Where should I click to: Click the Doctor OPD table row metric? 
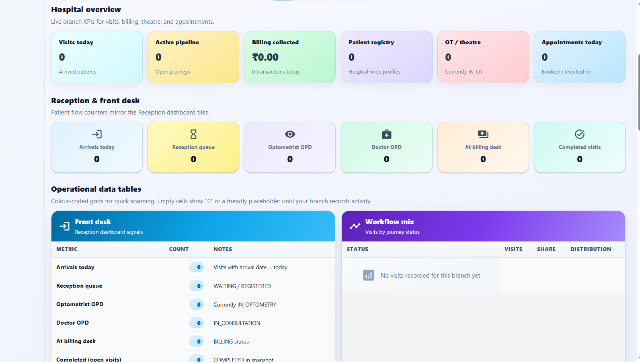72,323
